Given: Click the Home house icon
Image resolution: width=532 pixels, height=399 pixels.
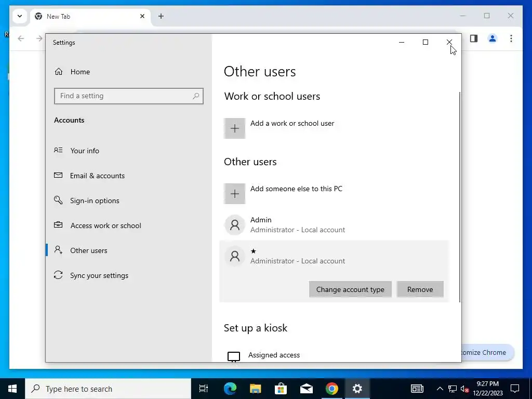Looking at the screenshot, I should click(59, 72).
